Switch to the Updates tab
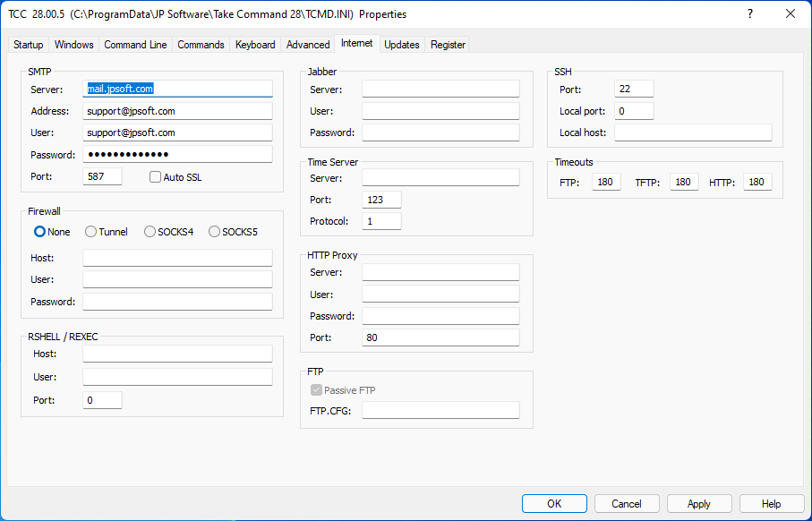 [x=401, y=45]
